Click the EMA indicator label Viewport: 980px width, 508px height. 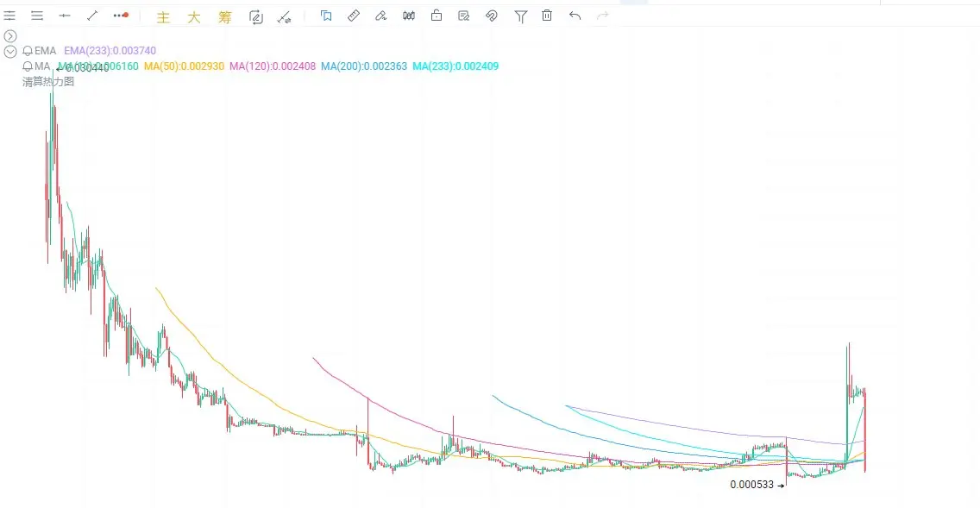pos(45,51)
